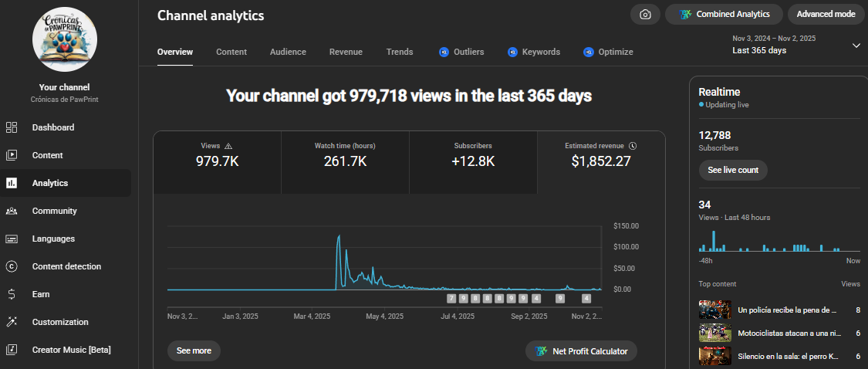Click the Dashboard icon in sidebar
The width and height of the screenshot is (868, 369).
pyautogui.click(x=12, y=127)
